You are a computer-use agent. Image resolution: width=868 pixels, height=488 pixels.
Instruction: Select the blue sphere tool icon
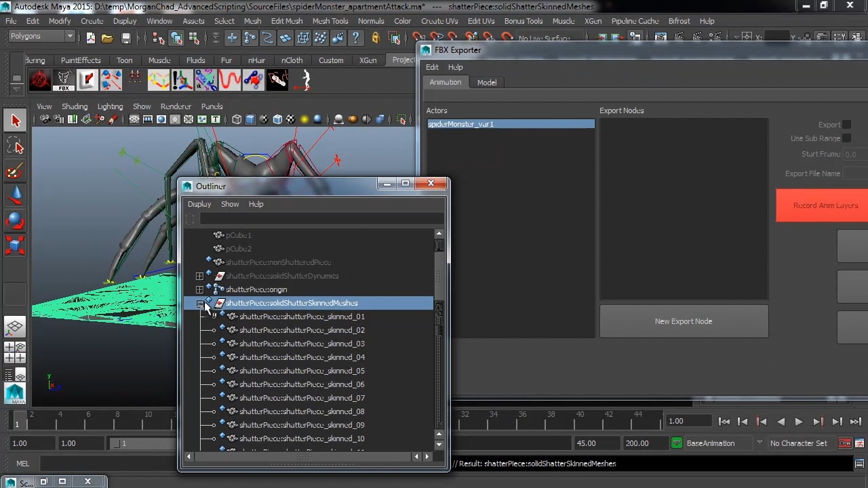coord(15,220)
